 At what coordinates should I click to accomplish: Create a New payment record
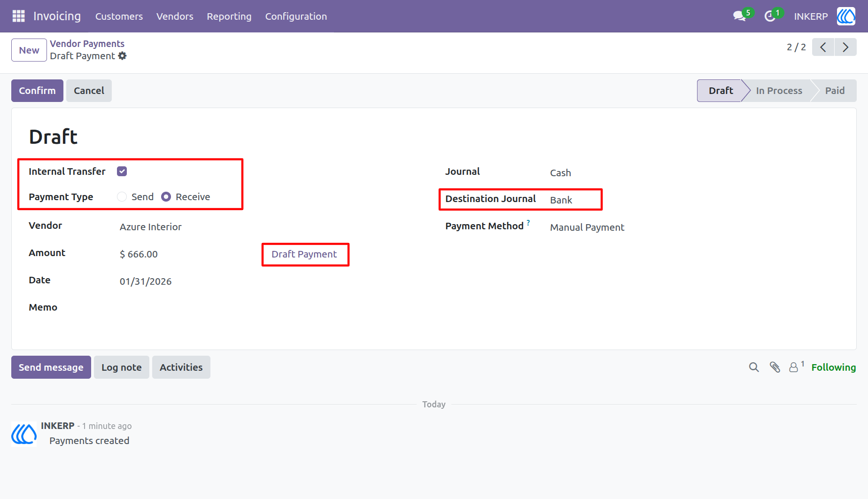pos(29,50)
